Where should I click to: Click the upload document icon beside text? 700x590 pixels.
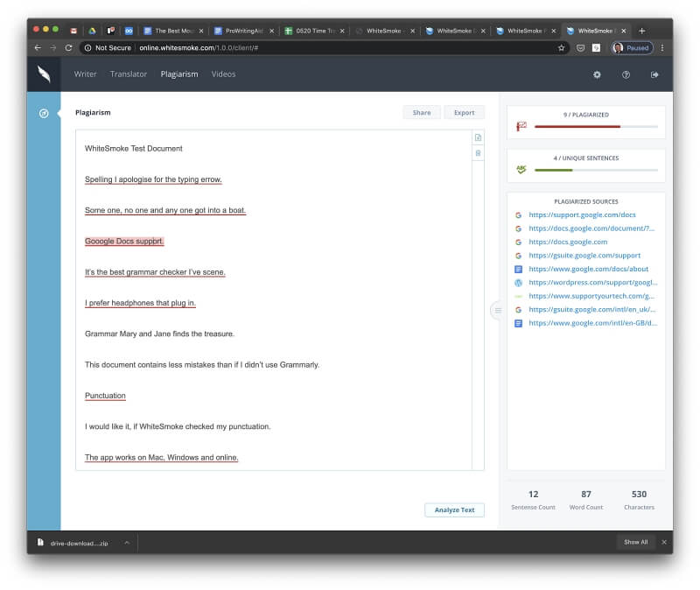[478, 137]
